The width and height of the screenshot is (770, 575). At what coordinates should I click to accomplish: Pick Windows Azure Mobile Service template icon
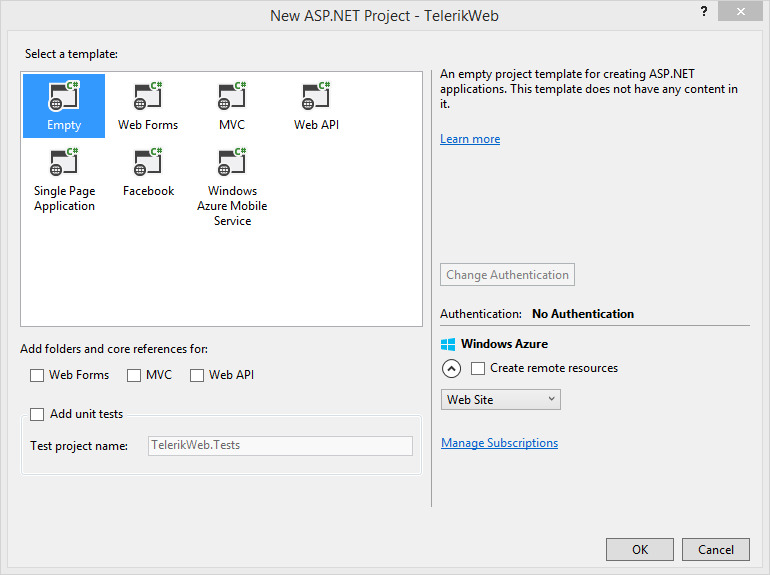(x=232, y=162)
